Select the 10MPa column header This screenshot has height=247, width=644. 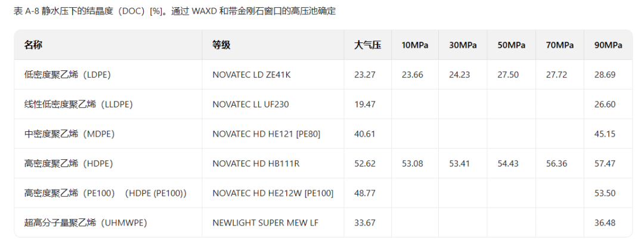pyautogui.click(x=415, y=45)
